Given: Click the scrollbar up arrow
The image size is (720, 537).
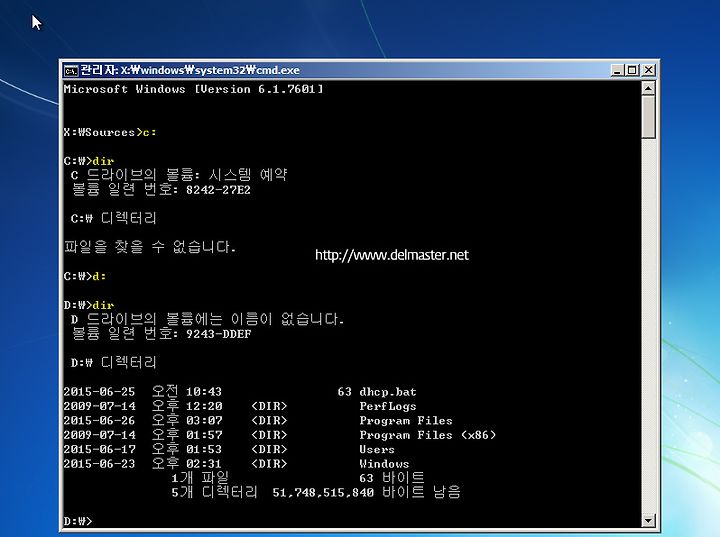Looking at the screenshot, I should pyautogui.click(x=648, y=88).
